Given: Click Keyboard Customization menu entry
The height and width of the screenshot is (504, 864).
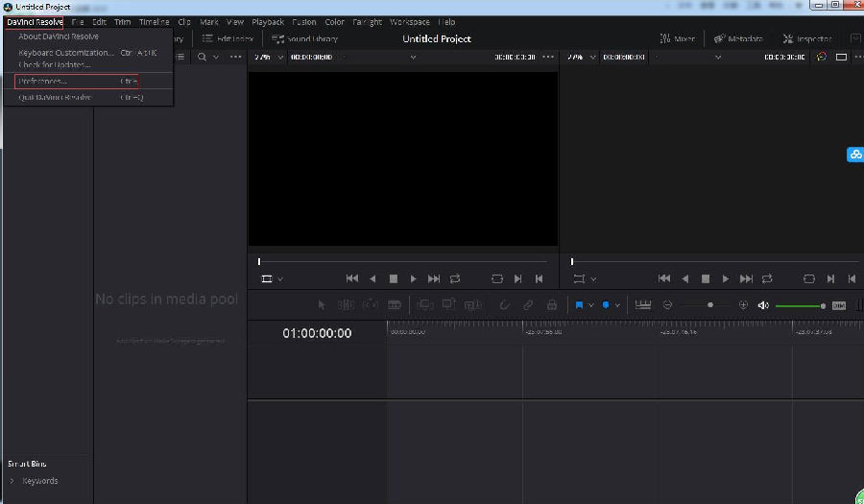Looking at the screenshot, I should 65,52.
